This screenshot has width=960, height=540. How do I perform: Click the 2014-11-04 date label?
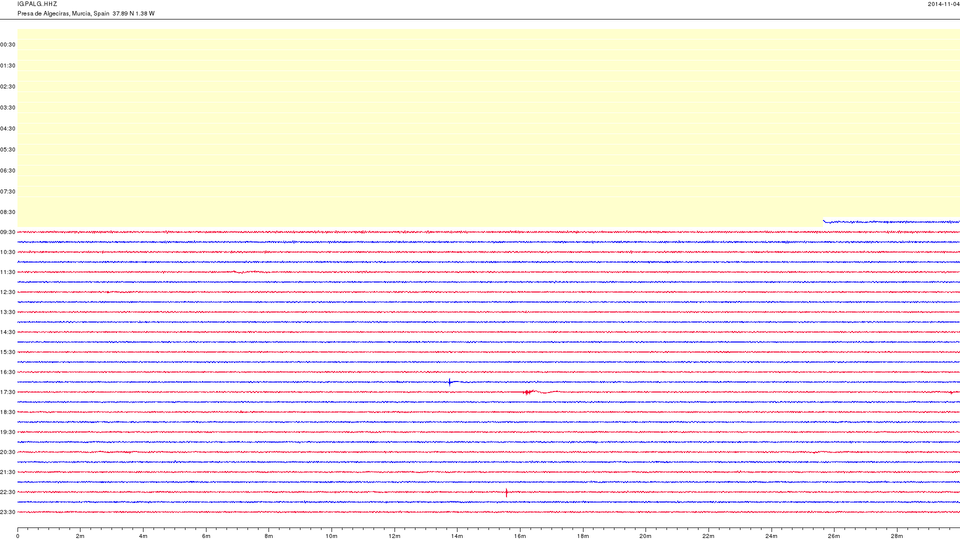tap(943, 4)
